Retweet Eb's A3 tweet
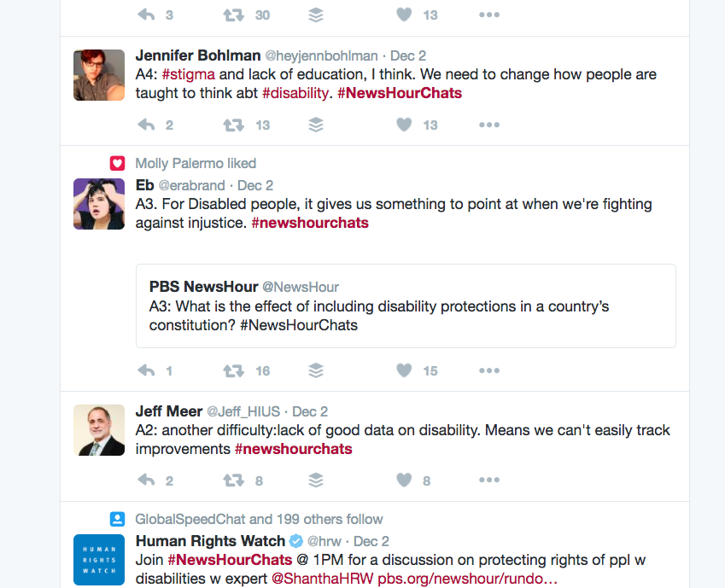 [233, 370]
